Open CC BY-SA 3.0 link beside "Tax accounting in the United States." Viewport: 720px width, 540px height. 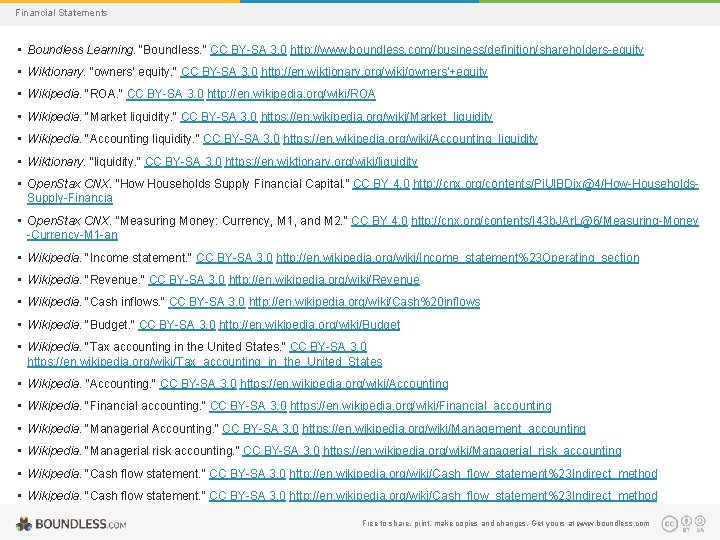(x=328, y=347)
